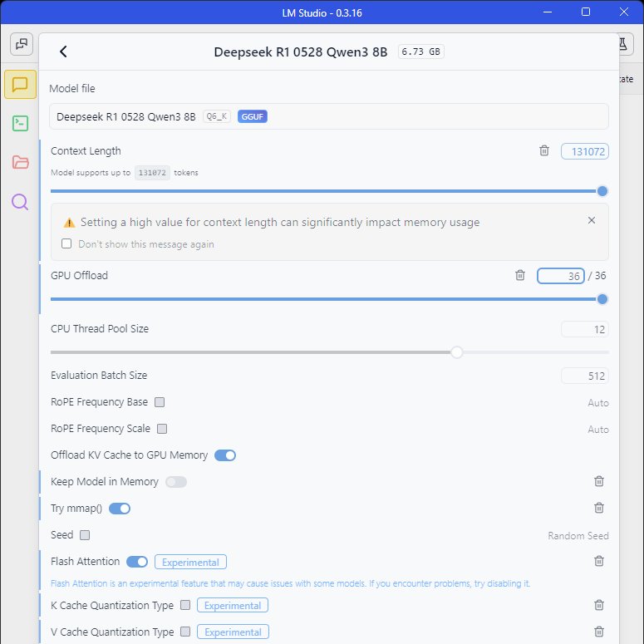
Task: Open the Discover search in sidebar
Action: click(x=20, y=202)
